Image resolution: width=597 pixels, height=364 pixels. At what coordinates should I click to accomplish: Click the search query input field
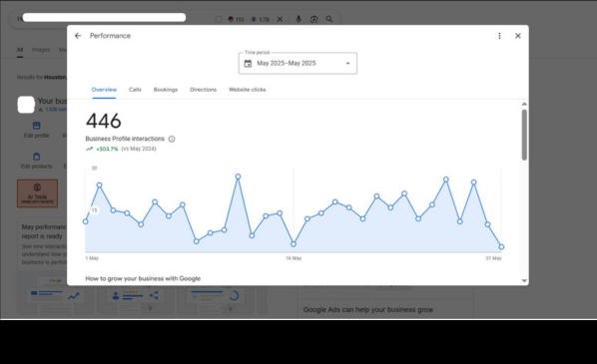click(104, 18)
